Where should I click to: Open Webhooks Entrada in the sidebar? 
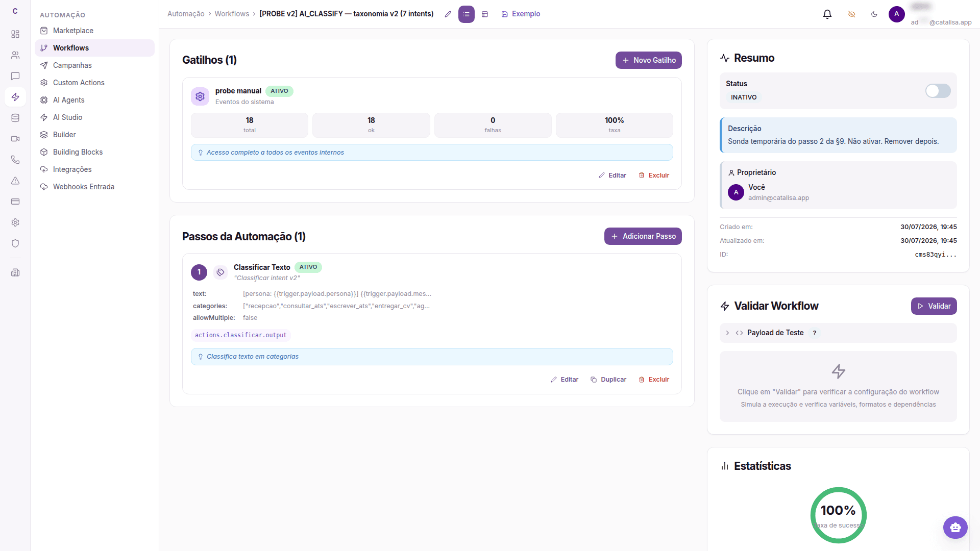(94, 187)
